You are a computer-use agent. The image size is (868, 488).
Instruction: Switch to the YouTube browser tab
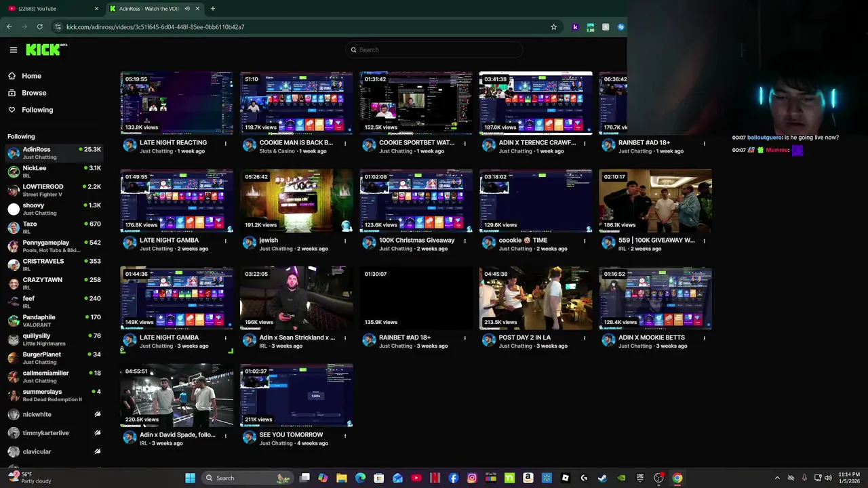[52, 9]
